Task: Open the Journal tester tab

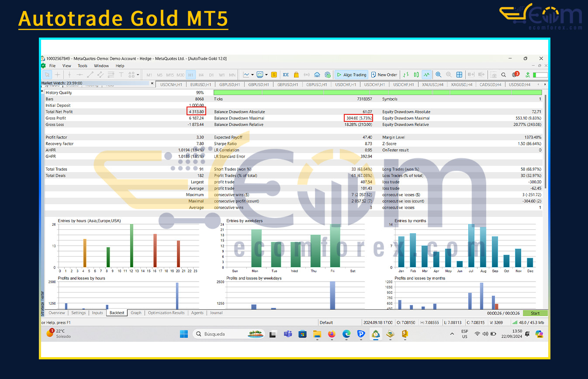Action: click(216, 313)
